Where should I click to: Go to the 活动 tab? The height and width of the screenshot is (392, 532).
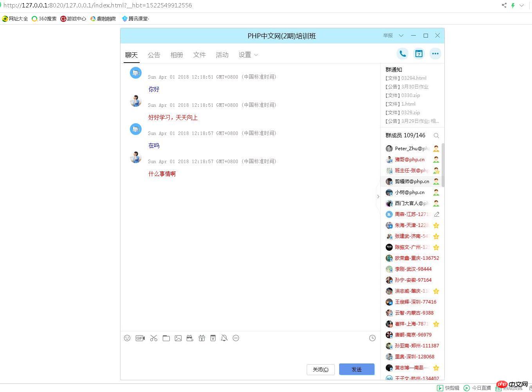coord(222,55)
